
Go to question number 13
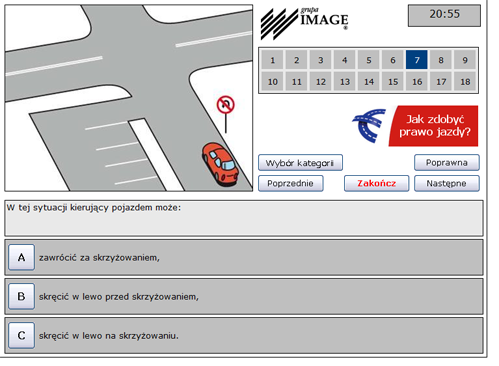coord(344,81)
